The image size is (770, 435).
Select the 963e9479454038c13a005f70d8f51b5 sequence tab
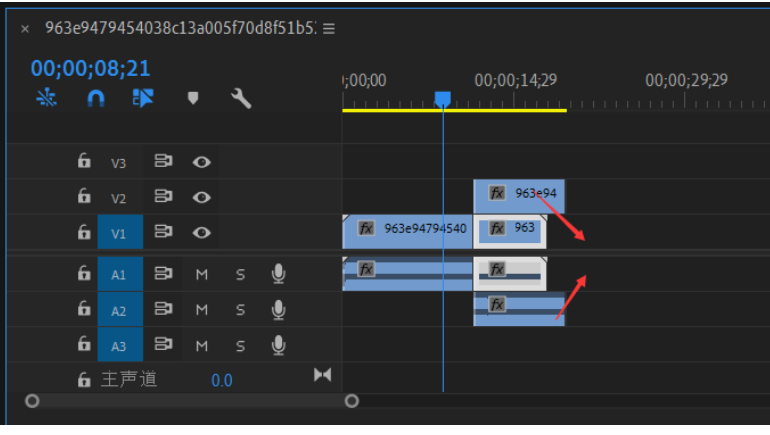coord(181,28)
